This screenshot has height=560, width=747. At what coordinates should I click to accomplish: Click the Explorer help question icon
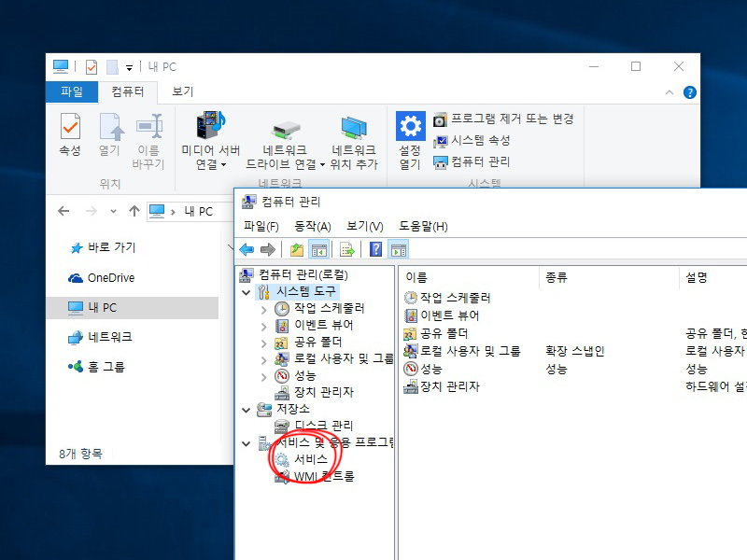(689, 92)
